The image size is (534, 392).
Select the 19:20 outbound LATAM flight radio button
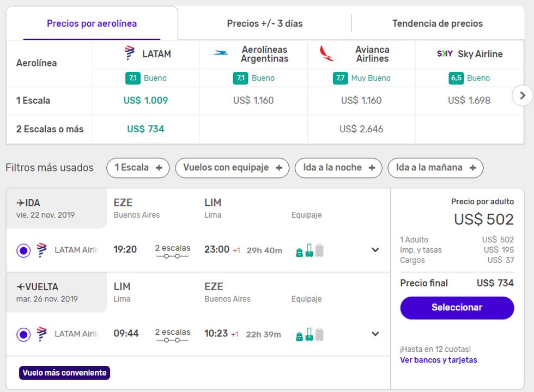click(x=23, y=250)
